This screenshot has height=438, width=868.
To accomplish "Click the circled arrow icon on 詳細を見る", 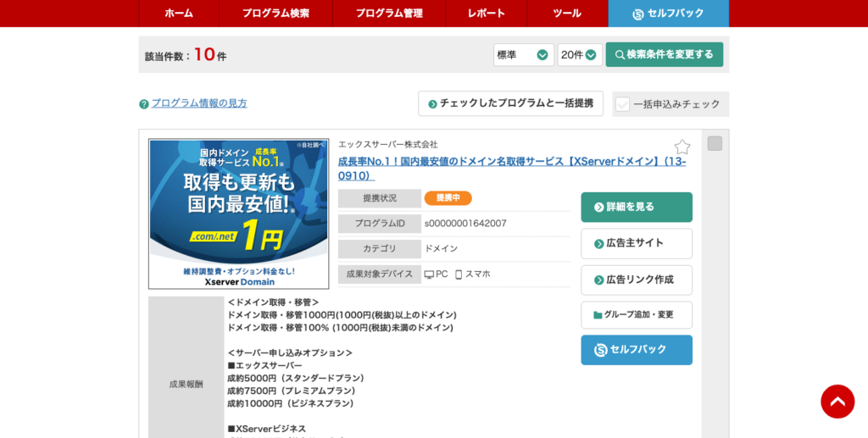I will (599, 208).
